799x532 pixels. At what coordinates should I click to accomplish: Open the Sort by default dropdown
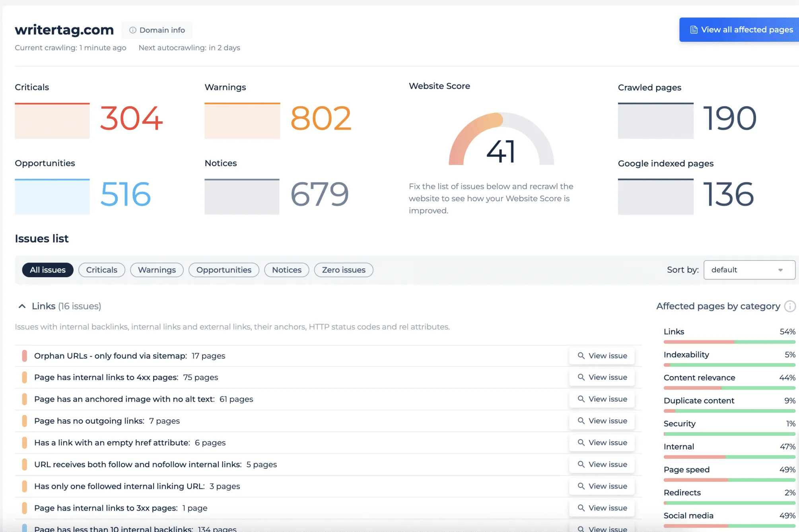point(749,270)
